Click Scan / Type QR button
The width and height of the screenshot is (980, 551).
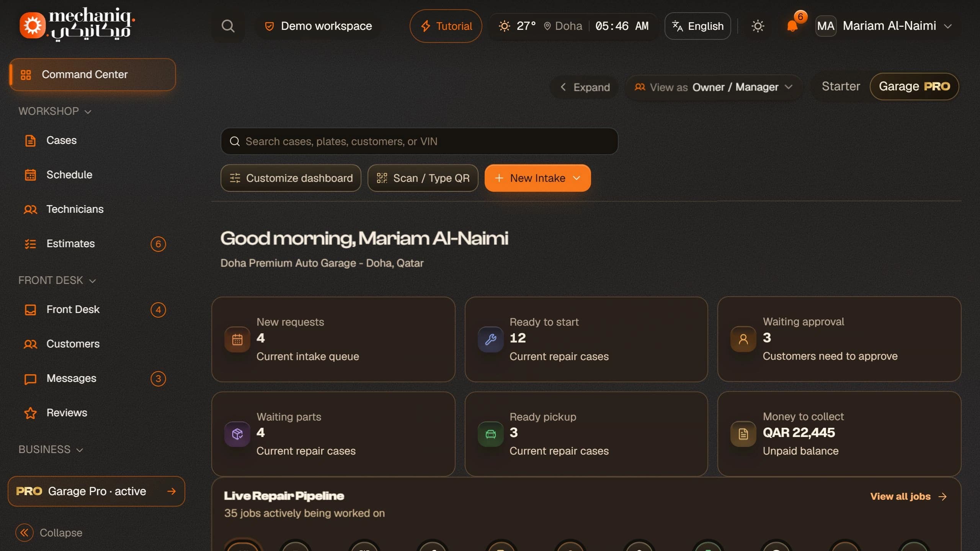coord(423,178)
